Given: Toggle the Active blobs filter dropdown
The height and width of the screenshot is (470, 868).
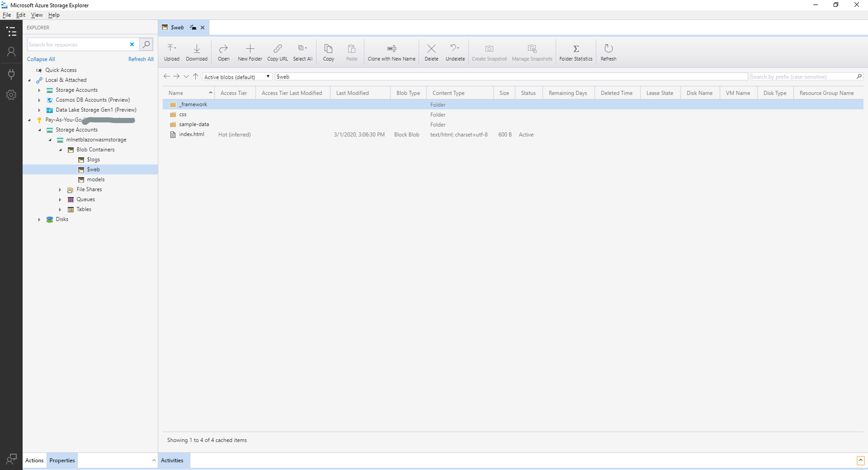Looking at the screenshot, I should (x=267, y=76).
